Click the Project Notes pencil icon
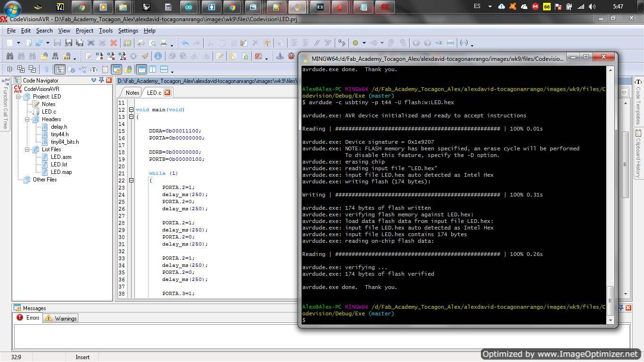The height and width of the screenshot is (362, 644). [219, 56]
